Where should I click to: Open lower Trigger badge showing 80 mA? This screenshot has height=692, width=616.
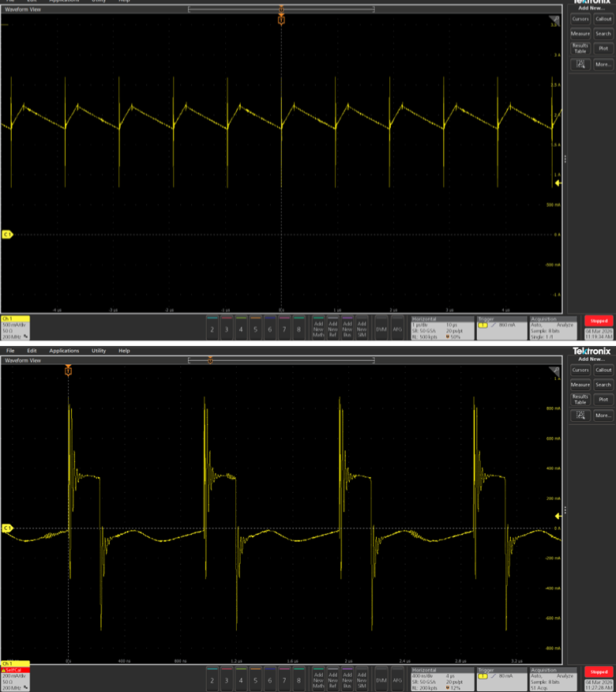pyautogui.click(x=502, y=679)
